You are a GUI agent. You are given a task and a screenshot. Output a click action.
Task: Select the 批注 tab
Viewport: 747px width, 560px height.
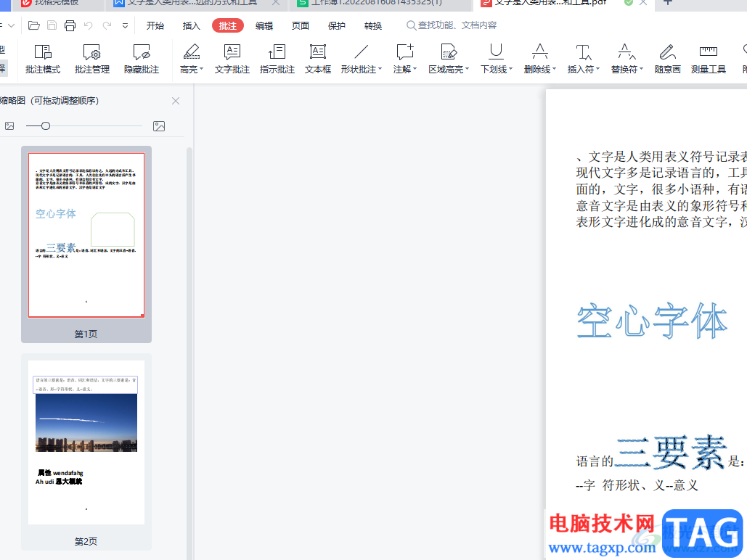[x=228, y=25]
